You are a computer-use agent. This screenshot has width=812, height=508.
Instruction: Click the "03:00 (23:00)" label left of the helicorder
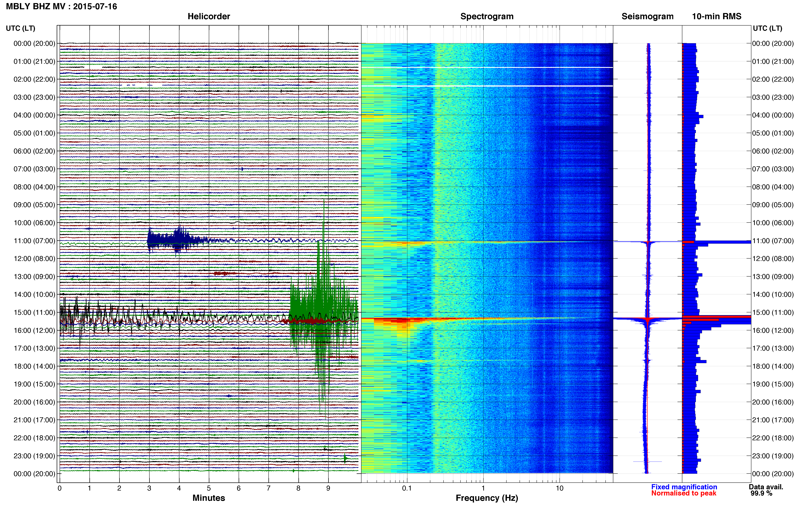tap(34, 97)
